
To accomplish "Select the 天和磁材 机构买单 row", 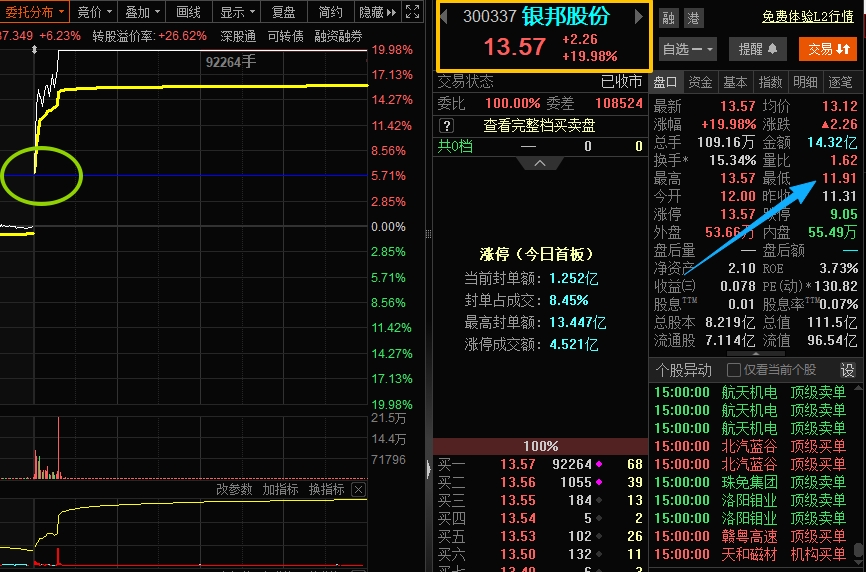I will (750, 554).
